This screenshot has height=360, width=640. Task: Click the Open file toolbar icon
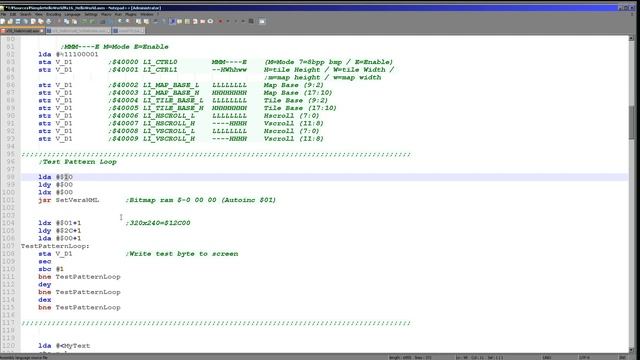tap(10, 21)
